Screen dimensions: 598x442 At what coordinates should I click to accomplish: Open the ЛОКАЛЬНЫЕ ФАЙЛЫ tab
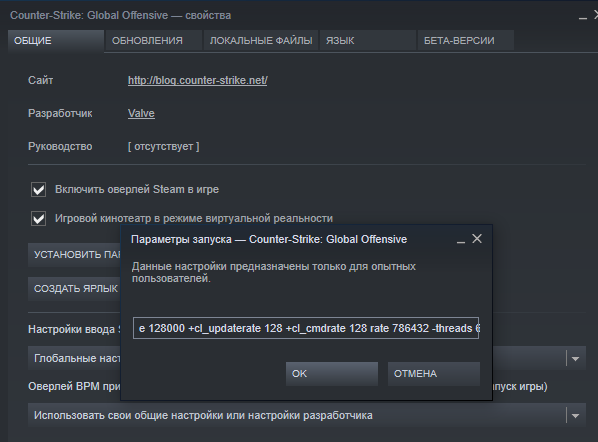point(261,41)
